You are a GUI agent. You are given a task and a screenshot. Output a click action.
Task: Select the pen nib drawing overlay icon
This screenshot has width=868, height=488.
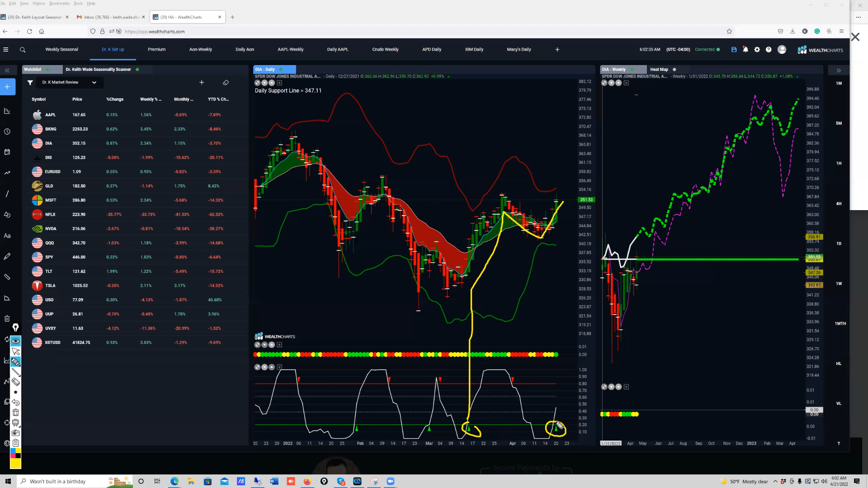pos(15,328)
